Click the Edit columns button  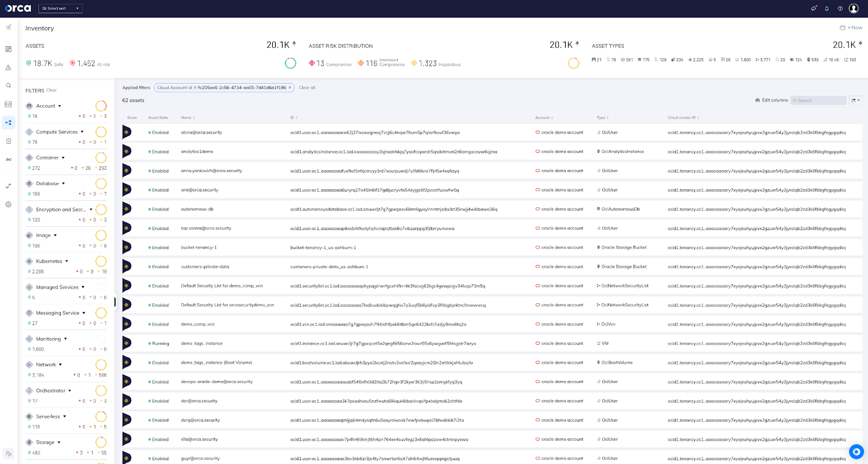pyautogui.click(x=771, y=100)
